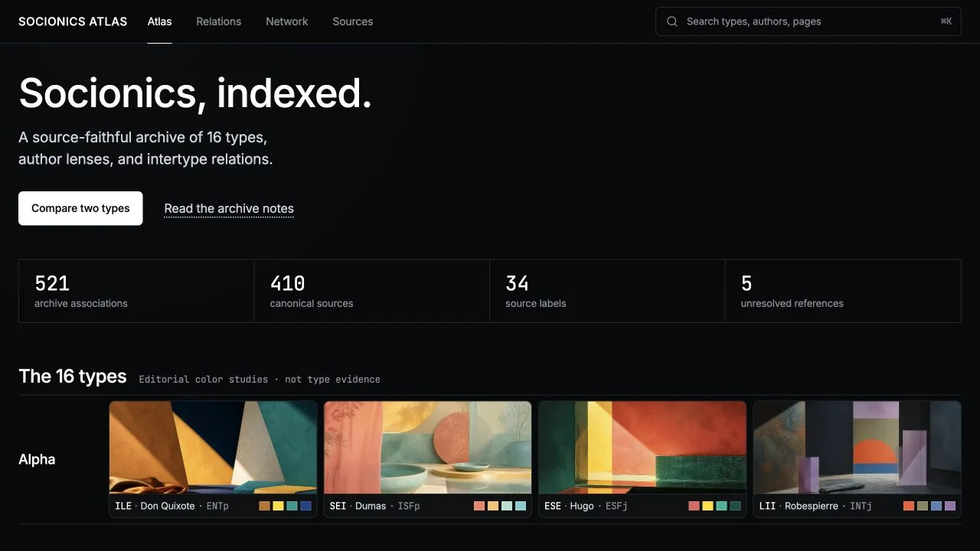This screenshot has width=980, height=551.
Task: Pick the navy blue swatch on the ILE card
Action: point(306,506)
